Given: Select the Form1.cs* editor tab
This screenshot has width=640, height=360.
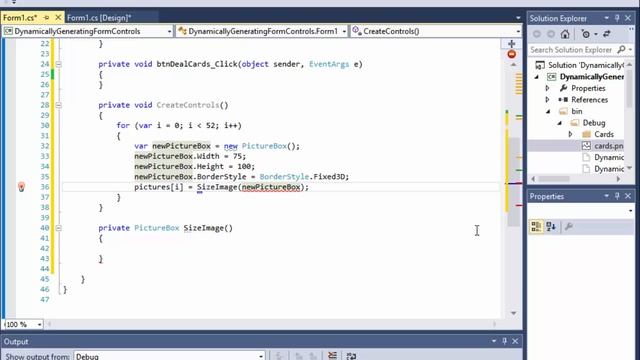Looking at the screenshot, I should tap(20, 18).
